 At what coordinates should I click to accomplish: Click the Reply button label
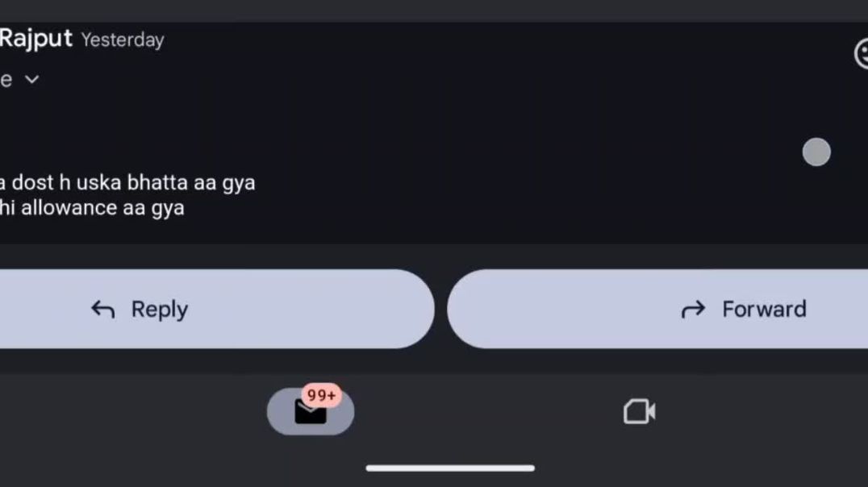pos(159,310)
